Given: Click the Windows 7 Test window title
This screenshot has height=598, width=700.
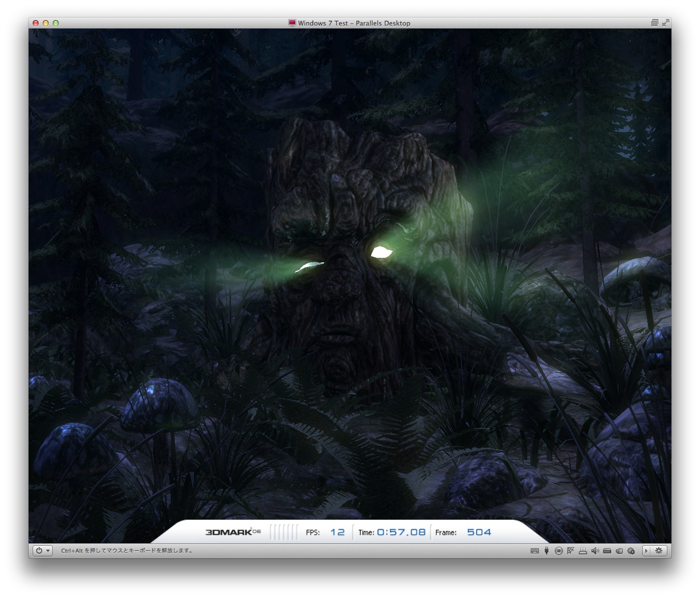Looking at the screenshot, I should pyautogui.click(x=354, y=23).
